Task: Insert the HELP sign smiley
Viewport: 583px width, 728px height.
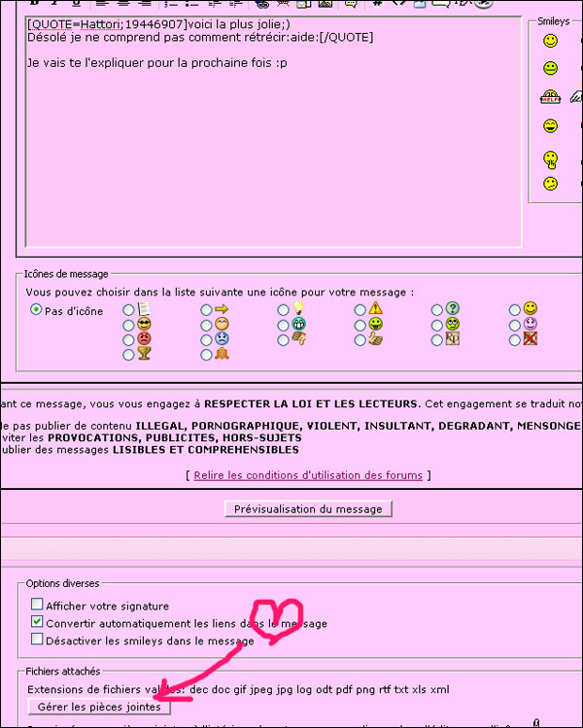Action: point(551,97)
